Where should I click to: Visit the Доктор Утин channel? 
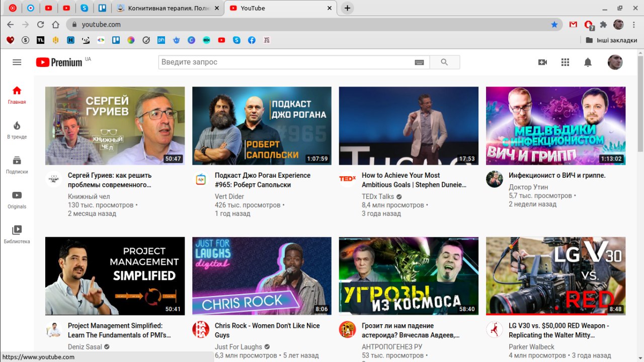pos(528,187)
